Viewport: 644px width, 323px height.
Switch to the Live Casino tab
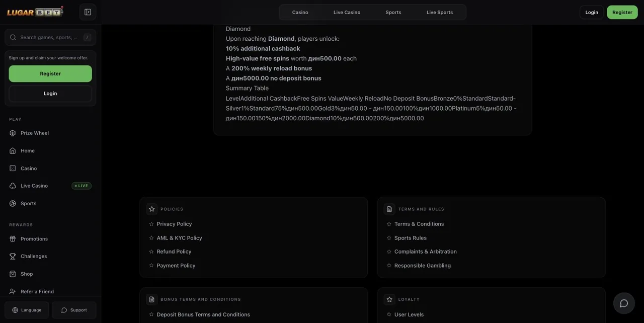(x=347, y=12)
